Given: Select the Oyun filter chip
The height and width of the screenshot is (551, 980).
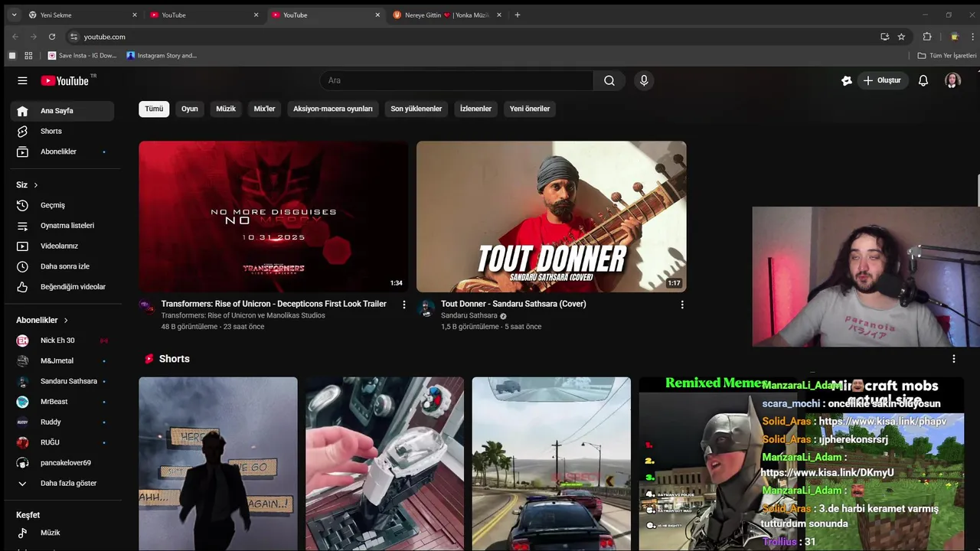Looking at the screenshot, I should (x=190, y=109).
